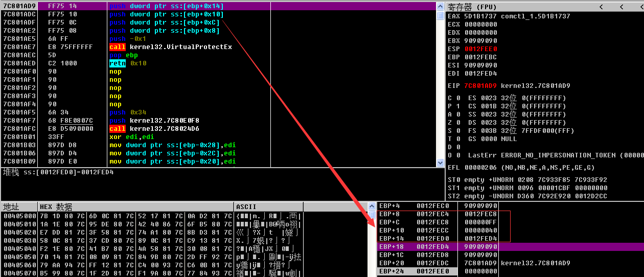Select dump row at address 00405030

click(x=19, y=240)
